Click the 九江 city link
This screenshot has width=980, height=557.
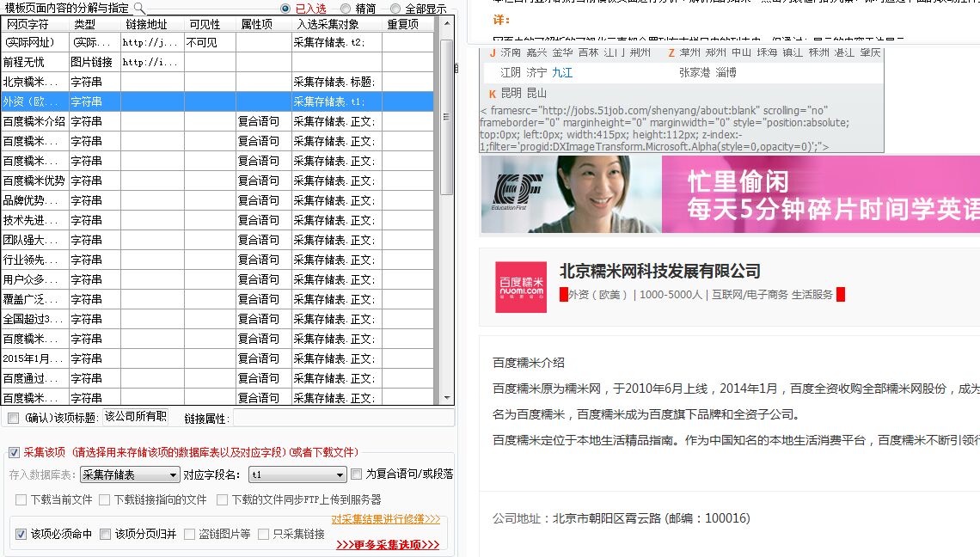tap(562, 73)
